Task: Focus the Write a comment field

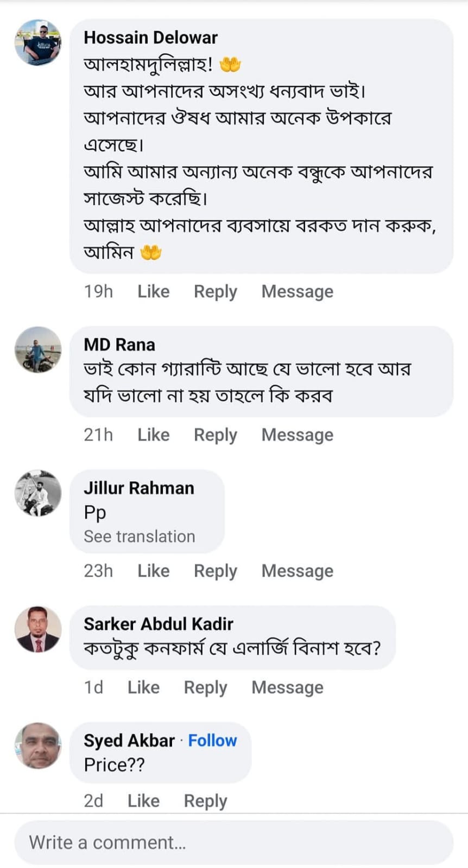Action: coord(233,843)
